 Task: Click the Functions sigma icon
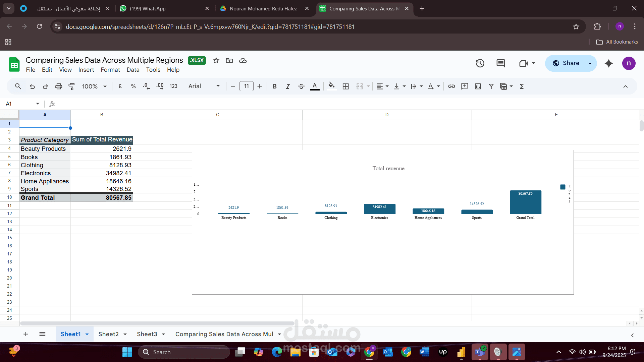point(522,86)
